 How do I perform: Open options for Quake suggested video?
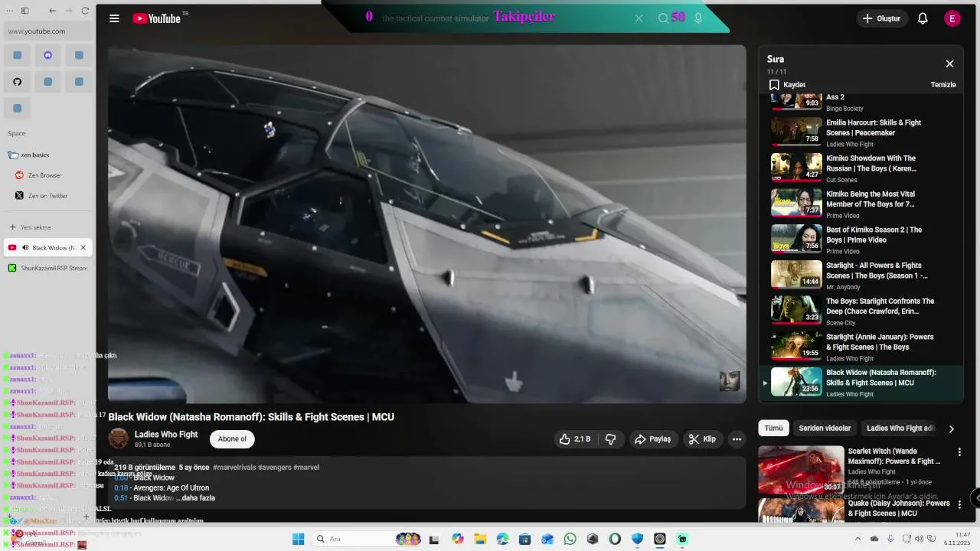pyautogui.click(x=959, y=504)
